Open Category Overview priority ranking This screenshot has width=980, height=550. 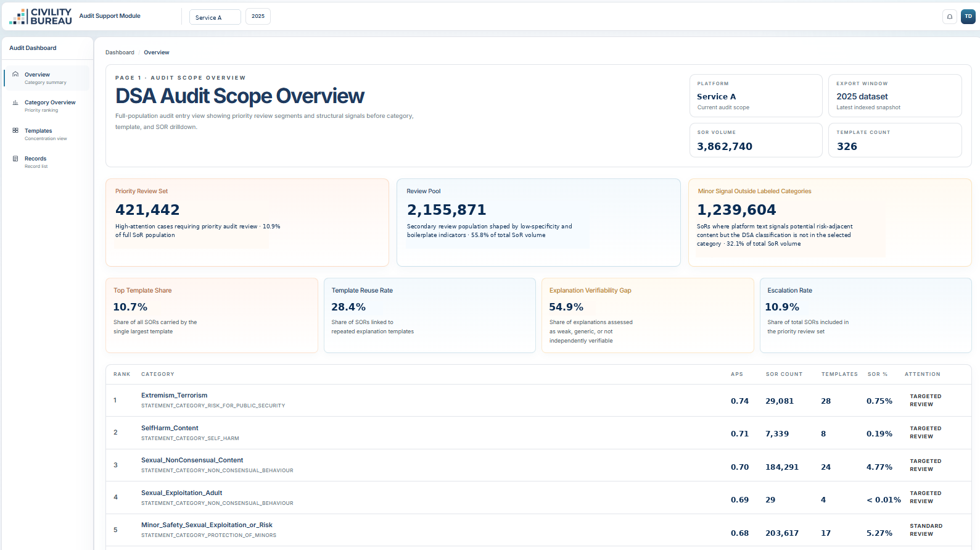(x=47, y=106)
